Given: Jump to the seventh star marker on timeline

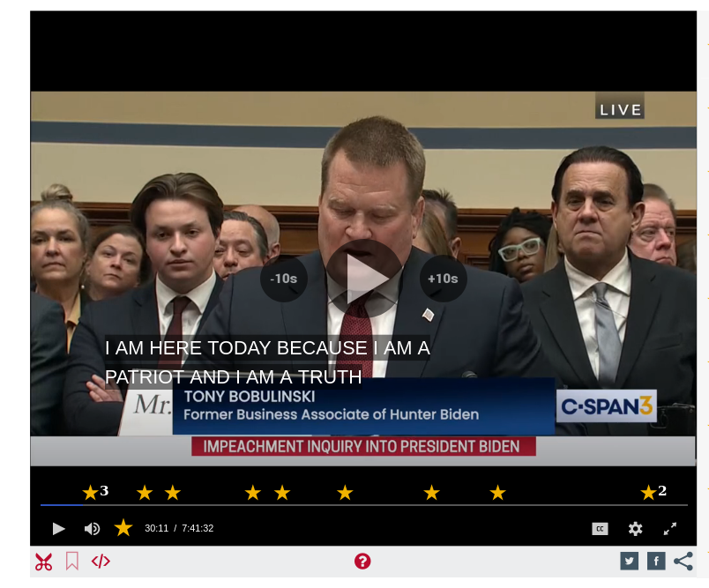Looking at the screenshot, I should click(432, 493).
